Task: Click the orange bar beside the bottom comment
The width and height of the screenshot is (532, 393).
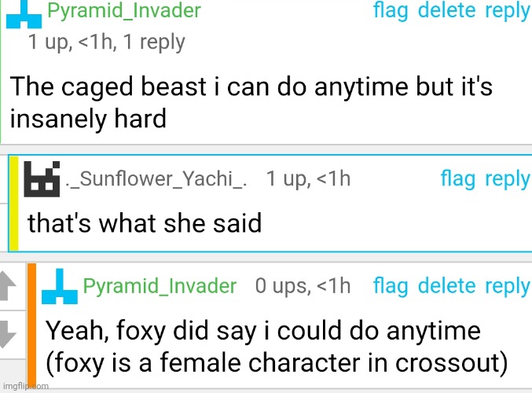Action: click(31, 322)
